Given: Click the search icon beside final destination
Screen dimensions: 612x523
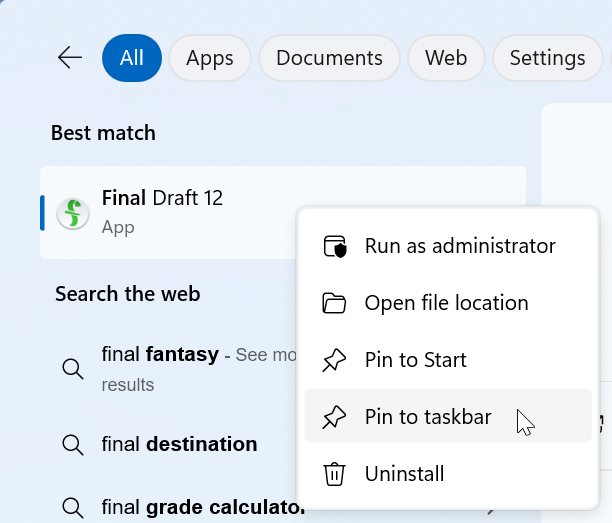Looking at the screenshot, I should (73, 445).
